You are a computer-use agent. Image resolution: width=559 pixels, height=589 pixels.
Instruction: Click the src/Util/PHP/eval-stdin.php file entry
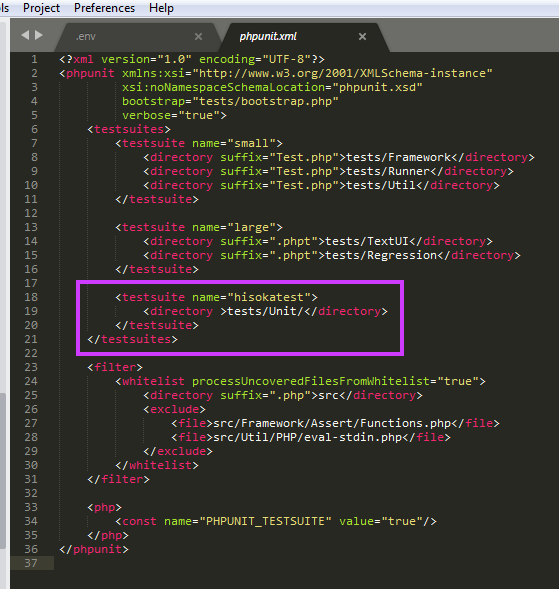311,437
